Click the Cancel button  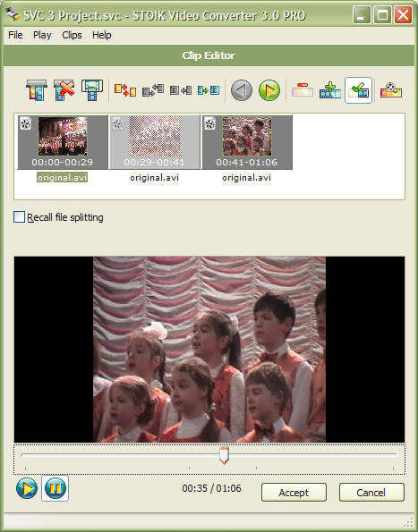(371, 493)
